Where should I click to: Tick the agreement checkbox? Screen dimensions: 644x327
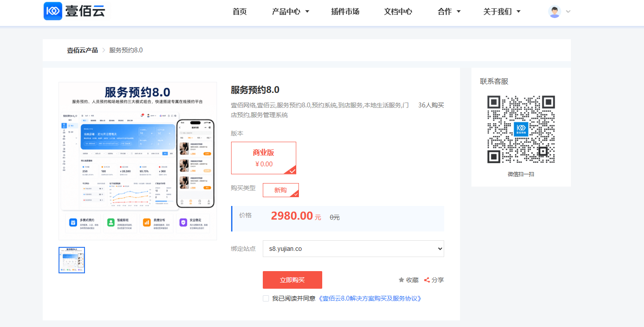pyautogui.click(x=266, y=298)
